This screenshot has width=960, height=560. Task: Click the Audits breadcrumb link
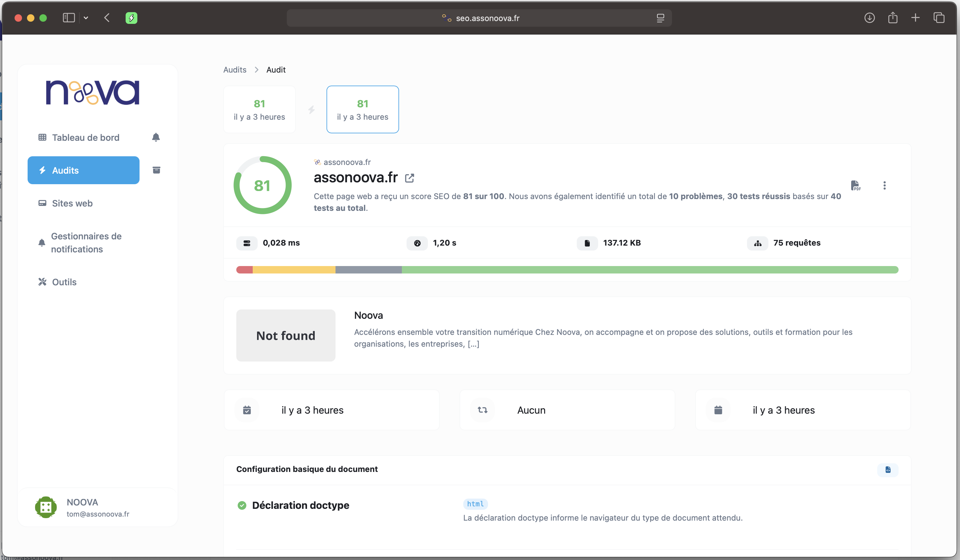click(x=235, y=70)
